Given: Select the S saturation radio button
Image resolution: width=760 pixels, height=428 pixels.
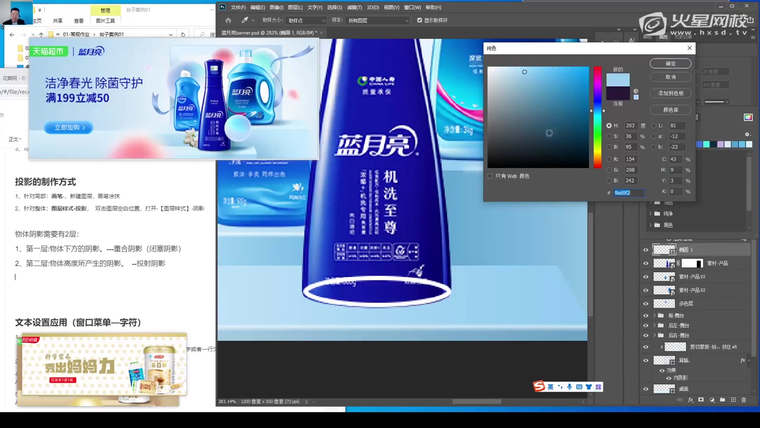Looking at the screenshot, I should pos(609,136).
